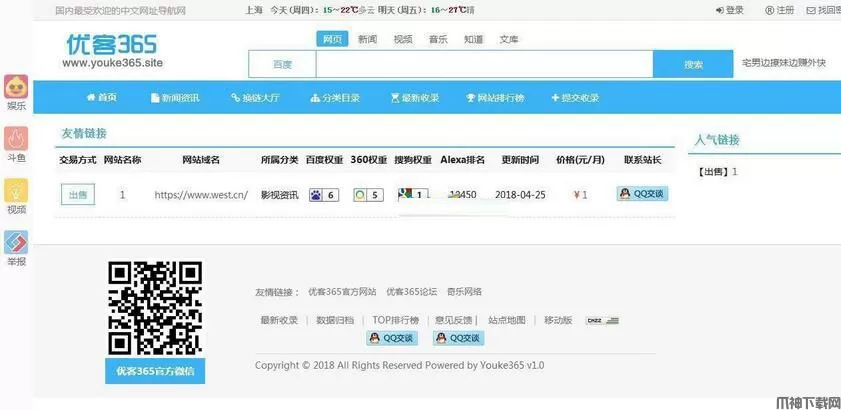Click the 影视资讯 category cell
This screenshot has height=410, width=841.
click(x=279, y=195)
